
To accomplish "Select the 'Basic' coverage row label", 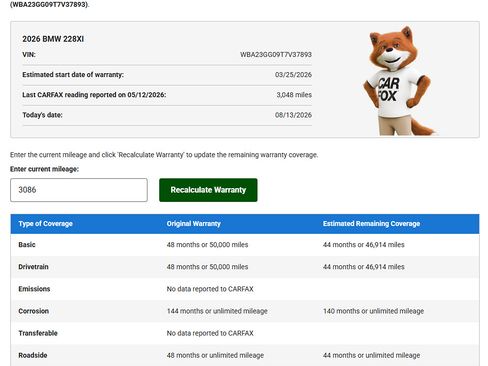I will (27, 245).
